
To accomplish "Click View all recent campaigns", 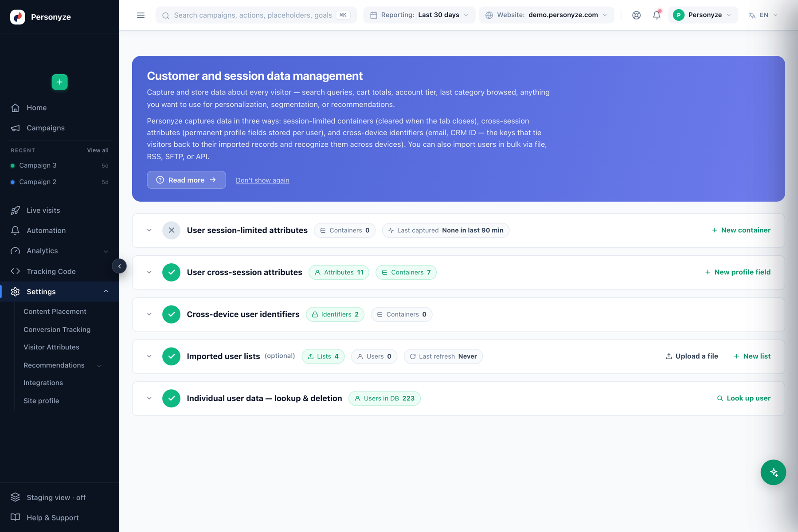I will [x=98, y=150].
